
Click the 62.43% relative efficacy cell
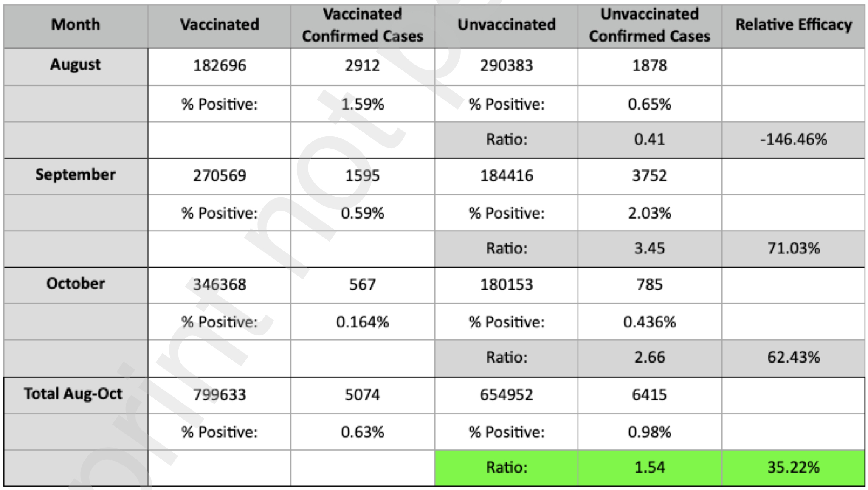[793, 358]
